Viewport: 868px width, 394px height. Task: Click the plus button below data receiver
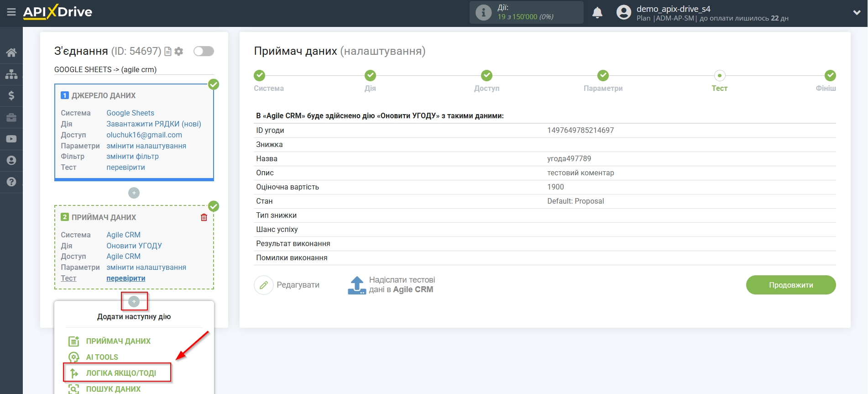tap(134, 301)
